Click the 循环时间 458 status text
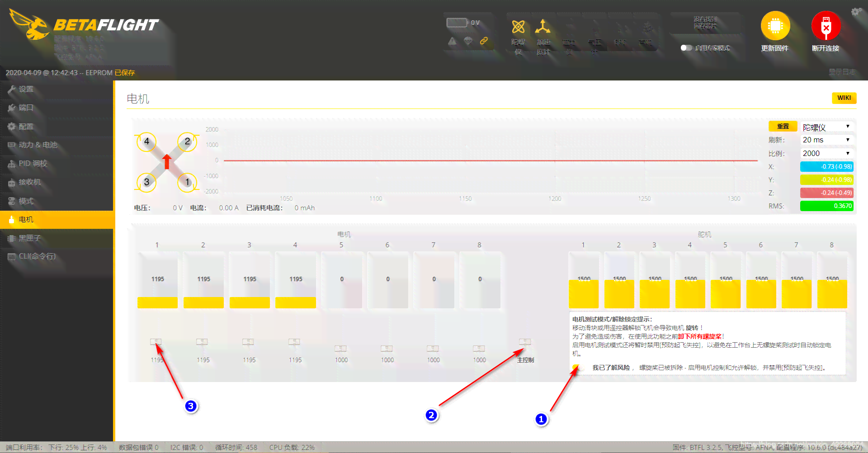 pyautogui.click(x=236, y=447)
